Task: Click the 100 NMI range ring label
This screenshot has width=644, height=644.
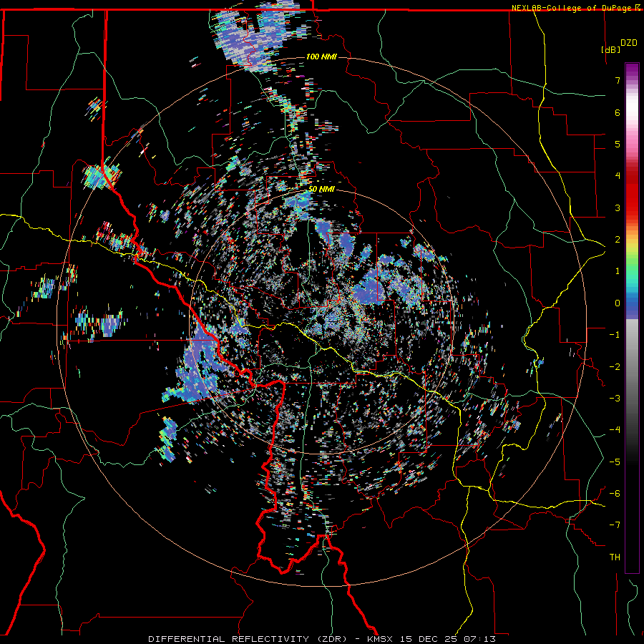Action: tap(321, 57)
